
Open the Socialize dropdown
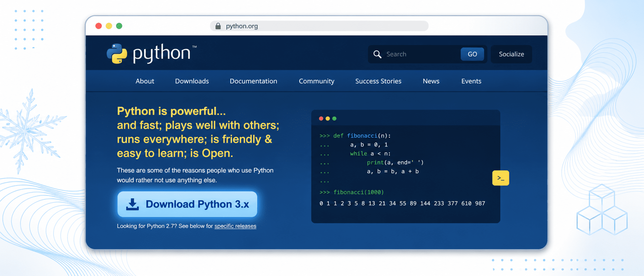[512, 54]
